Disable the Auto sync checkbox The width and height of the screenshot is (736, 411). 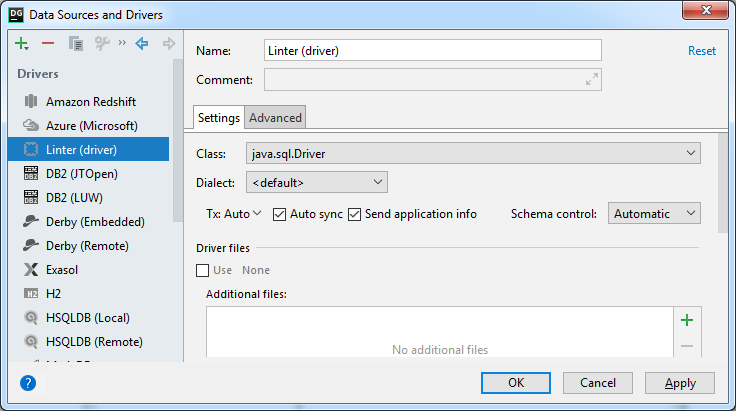pos(280,214)
